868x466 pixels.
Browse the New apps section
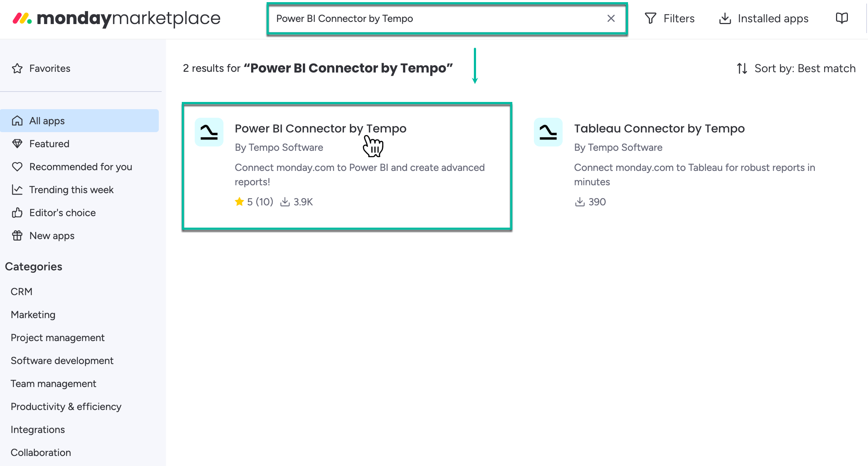click(x=52, y=236)
